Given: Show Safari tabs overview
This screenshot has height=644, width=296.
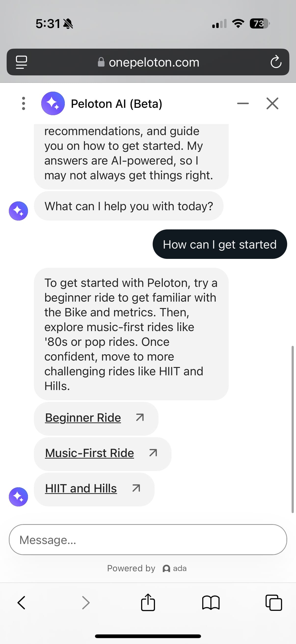Looking at the screenshot, I should click(273, 603).
